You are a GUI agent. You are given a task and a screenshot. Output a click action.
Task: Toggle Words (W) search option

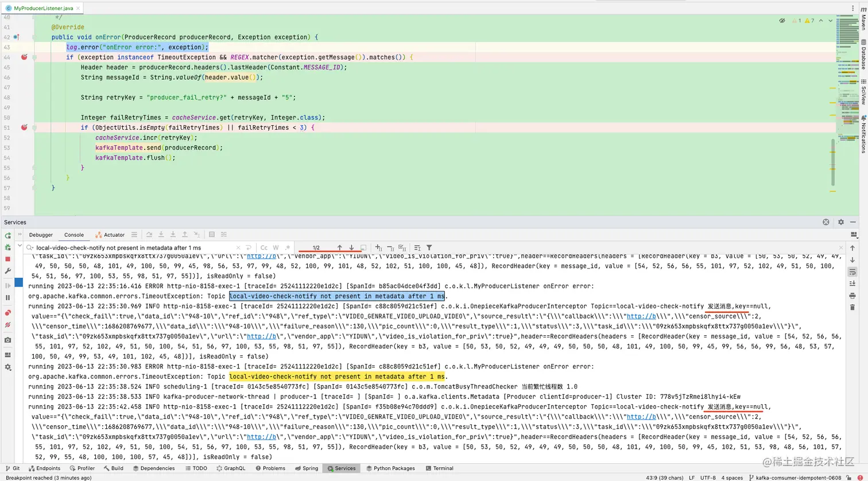coord(276,247)
